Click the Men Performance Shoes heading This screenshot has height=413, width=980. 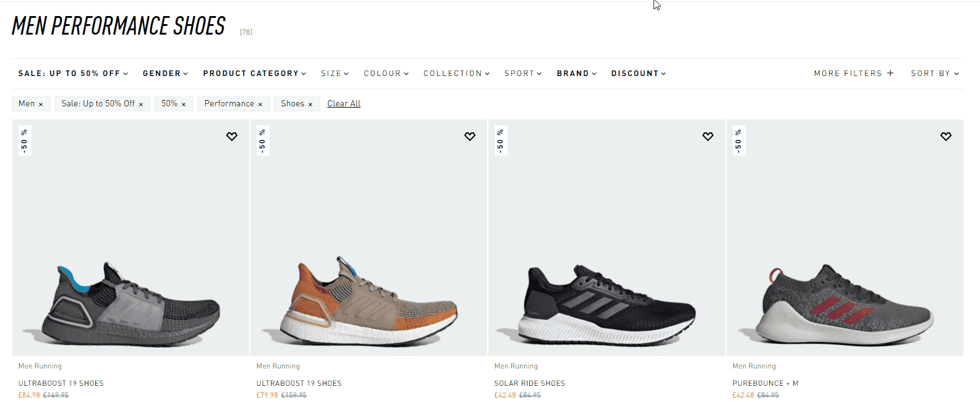tap(119, 26)
